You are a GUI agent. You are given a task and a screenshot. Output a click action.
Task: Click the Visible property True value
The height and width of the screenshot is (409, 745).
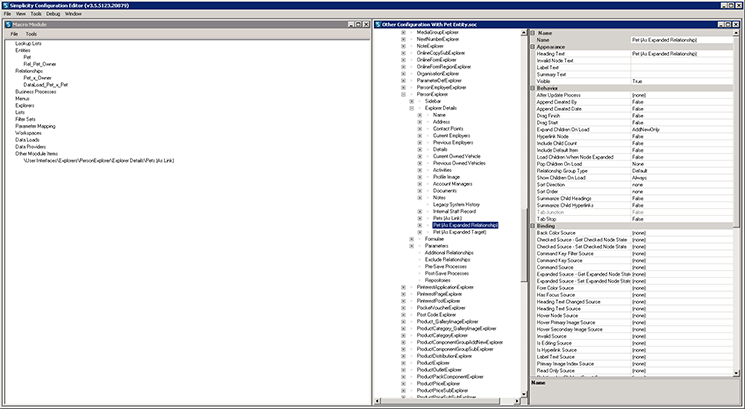pos(682,82)
